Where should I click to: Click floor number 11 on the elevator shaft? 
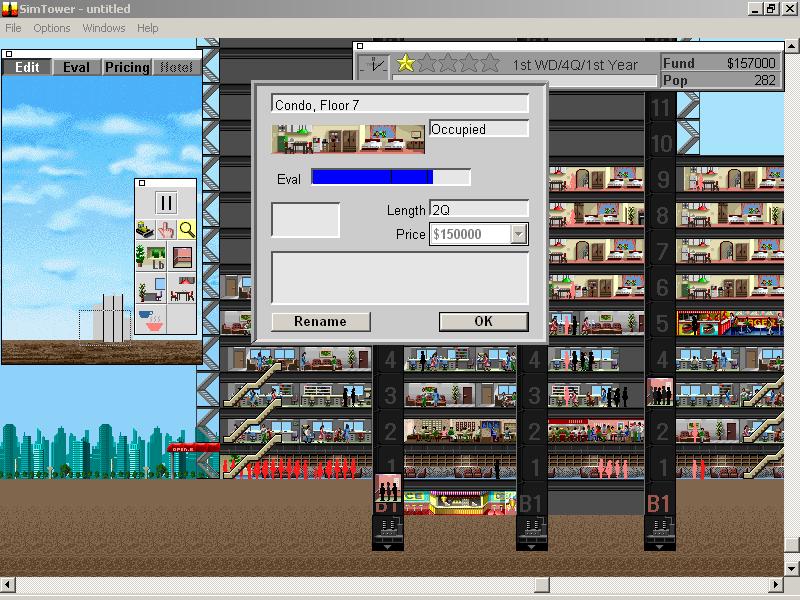pyautogui.click(x=661, y=108)
